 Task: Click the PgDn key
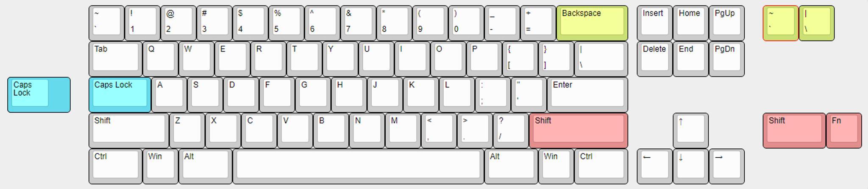click(726, 59)
